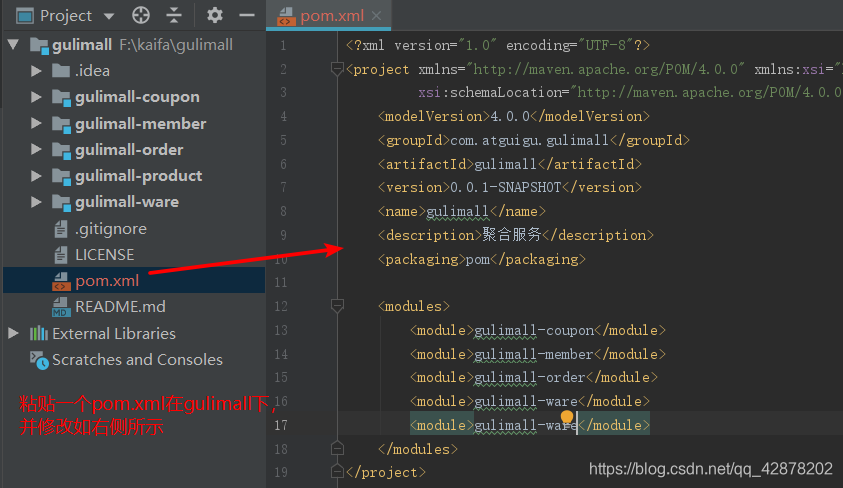Screen dimensions: 843x488
Task: Select the gulimall-coupon folder icon
Action: (61, 97)
